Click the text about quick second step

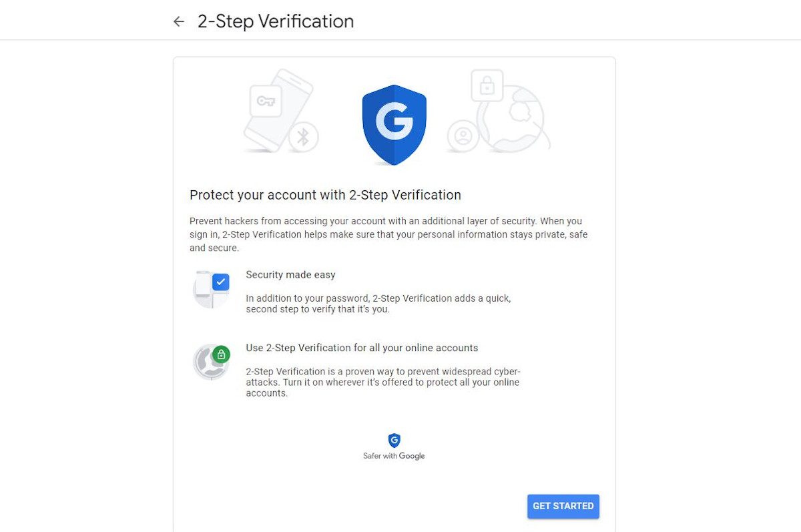378,304
